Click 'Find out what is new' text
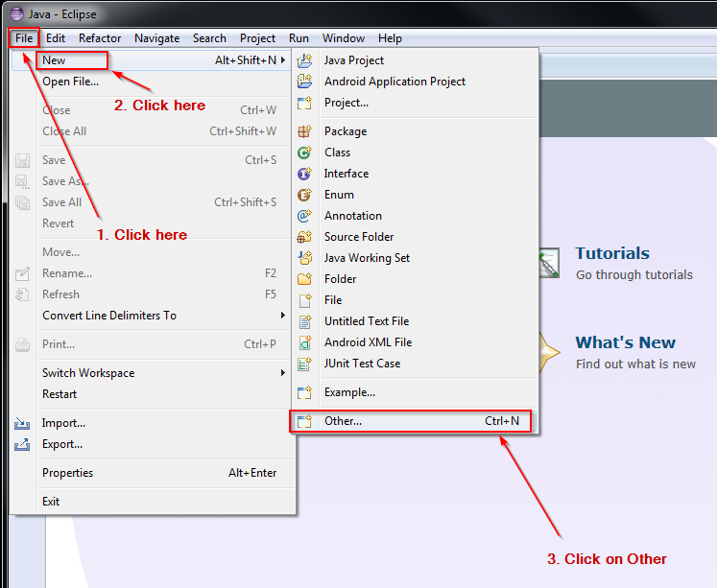 [635, 364]
